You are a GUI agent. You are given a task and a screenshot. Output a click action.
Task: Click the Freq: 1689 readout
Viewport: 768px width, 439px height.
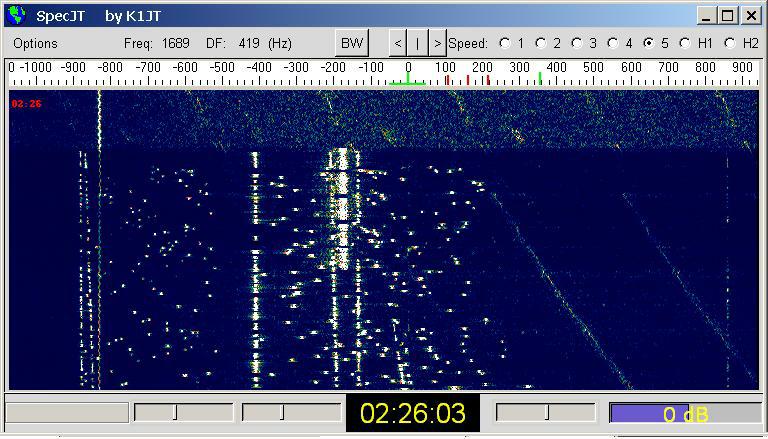point(157,44)
